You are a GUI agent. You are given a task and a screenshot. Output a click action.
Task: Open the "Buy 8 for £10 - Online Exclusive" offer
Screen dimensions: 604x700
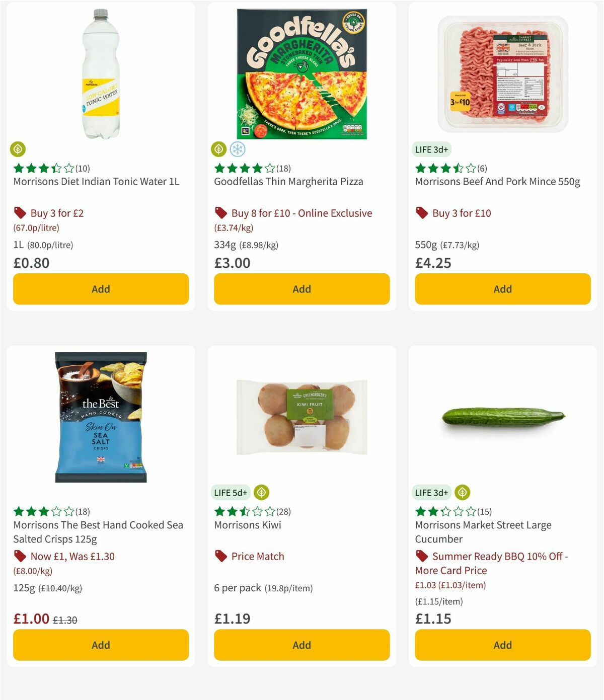tap(300, 213)
